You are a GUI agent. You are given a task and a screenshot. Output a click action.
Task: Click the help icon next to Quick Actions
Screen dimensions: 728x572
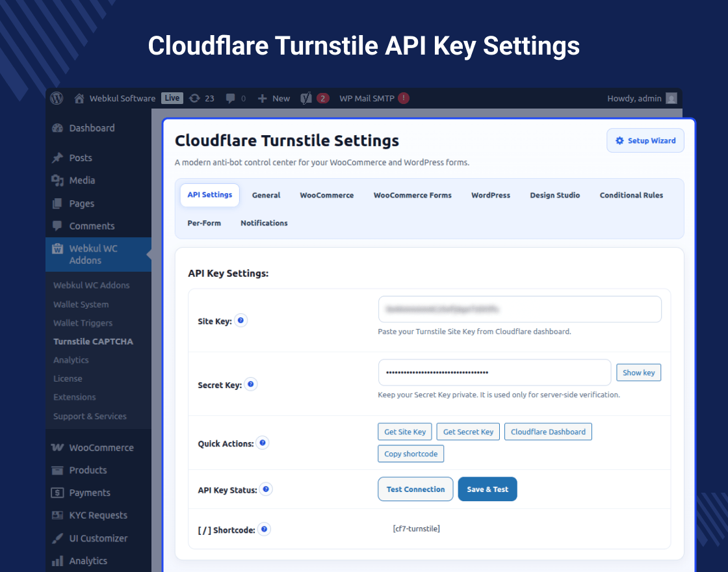[263, 443]
